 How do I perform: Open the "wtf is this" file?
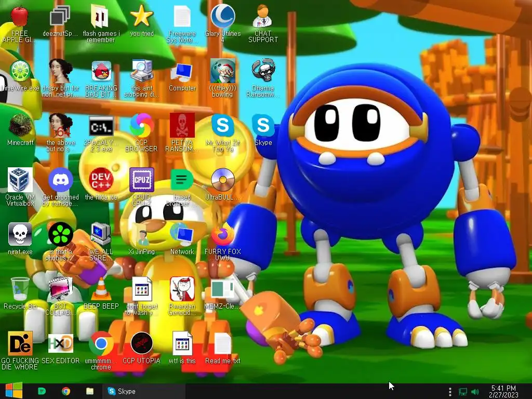click(x=182, y=344)
